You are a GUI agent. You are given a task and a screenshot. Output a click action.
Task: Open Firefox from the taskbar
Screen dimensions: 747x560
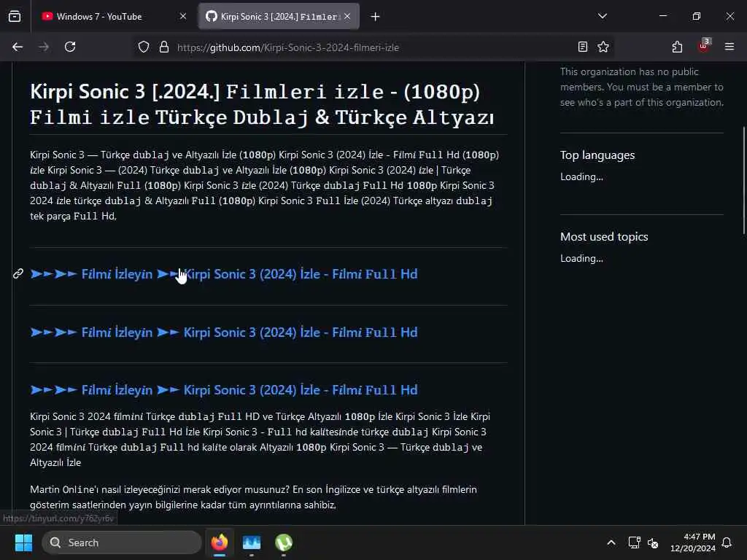tap(220, 542)
